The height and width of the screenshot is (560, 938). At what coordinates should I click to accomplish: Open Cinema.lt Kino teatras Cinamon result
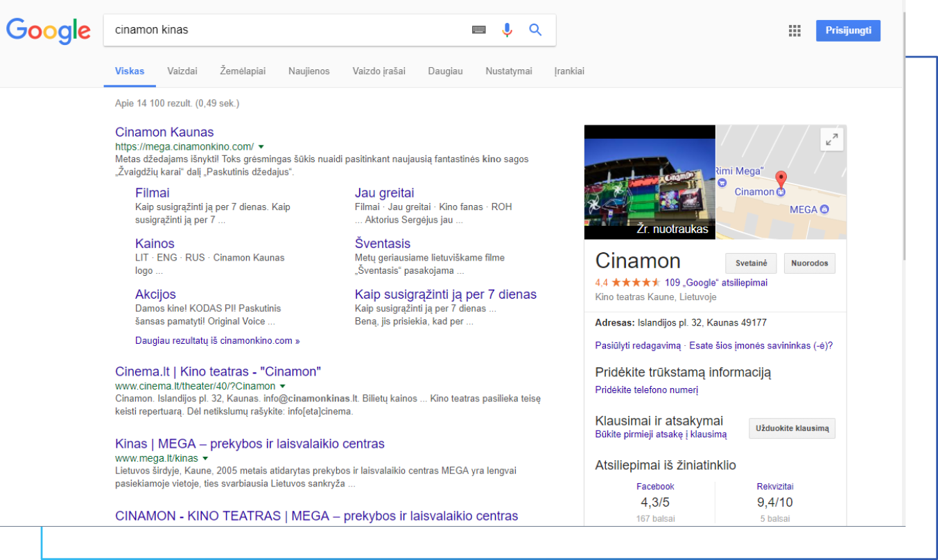[x=218, y=371]
